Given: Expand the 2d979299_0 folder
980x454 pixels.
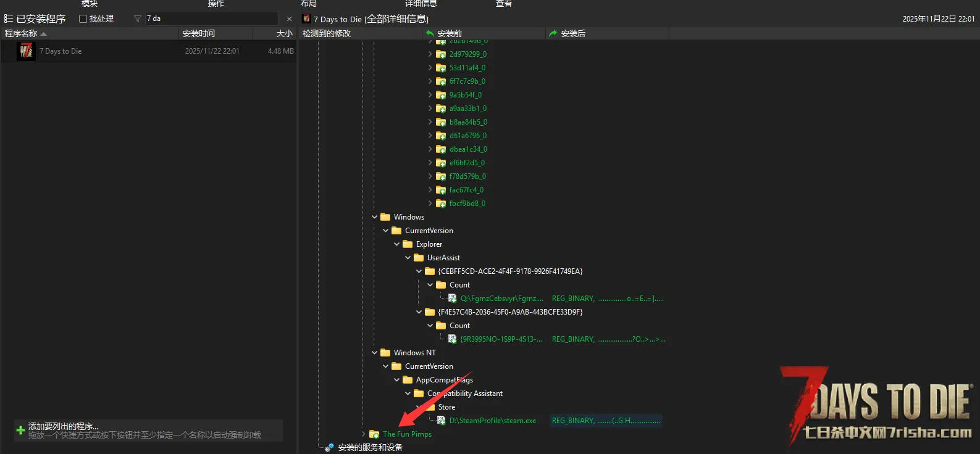Looking at the screenshot, I should (430, 54).
